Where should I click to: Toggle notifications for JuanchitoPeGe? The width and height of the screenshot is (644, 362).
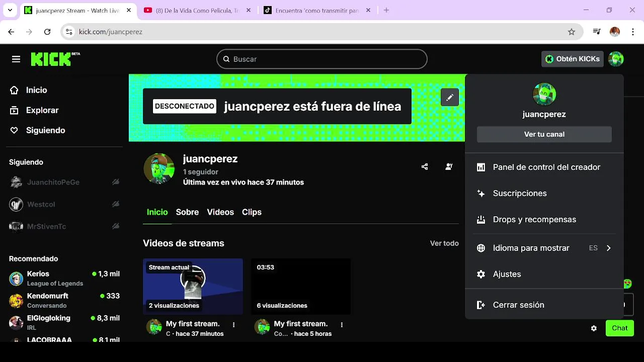[116, 182]
